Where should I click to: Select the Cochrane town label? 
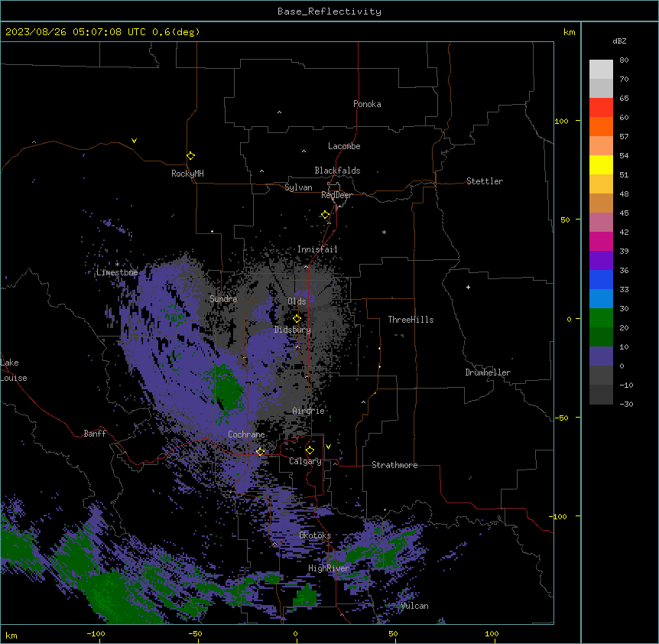[x=246, y=434]
